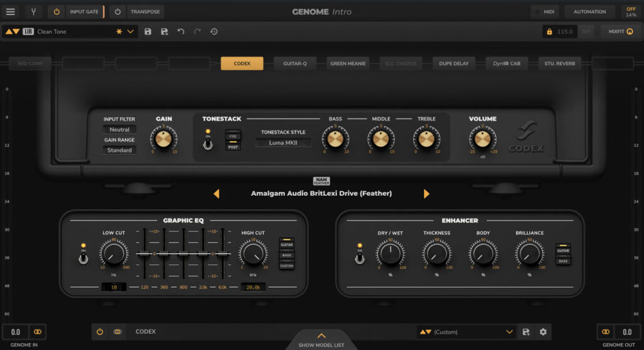Undo the last change
The height and width of the screenshot is (350, 644).
click(x=180, y=31)
